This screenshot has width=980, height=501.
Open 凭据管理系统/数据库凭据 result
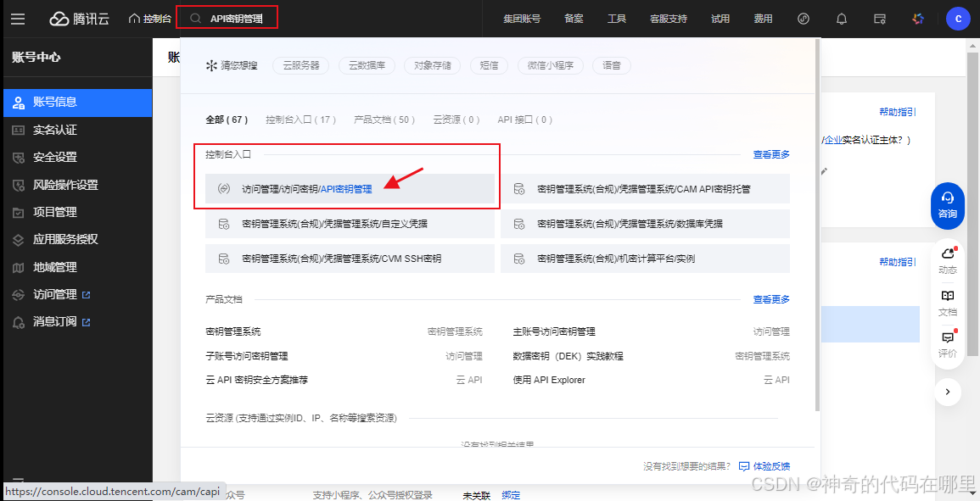tap(645, 224)
